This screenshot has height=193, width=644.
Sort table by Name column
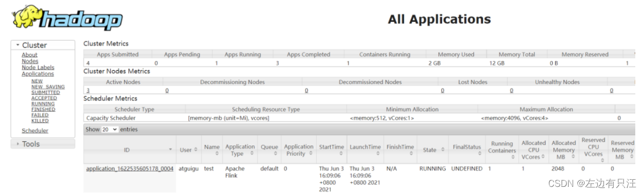212,150
